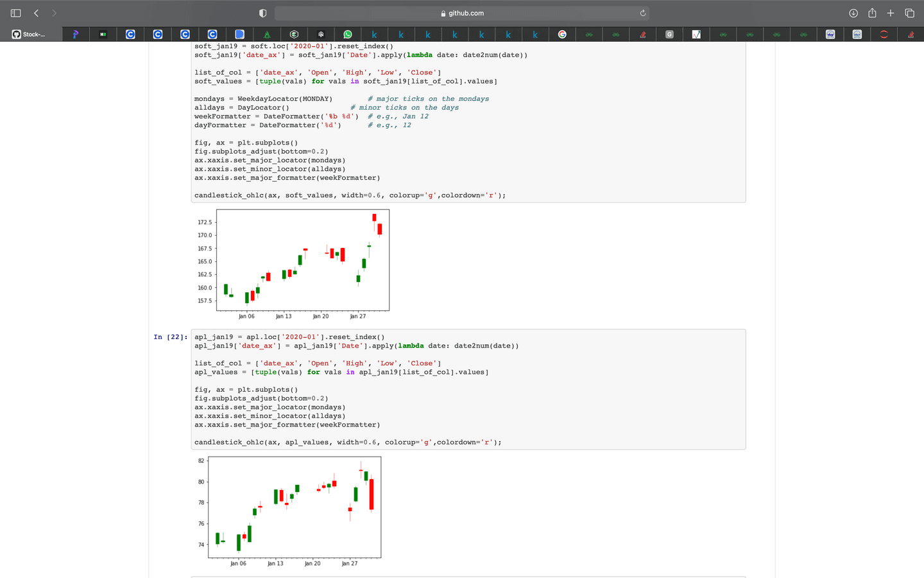Click the 'apl_jan19 = apl.loc' code line
Viewport: 924px width, 578px height.
click(289, 337)
